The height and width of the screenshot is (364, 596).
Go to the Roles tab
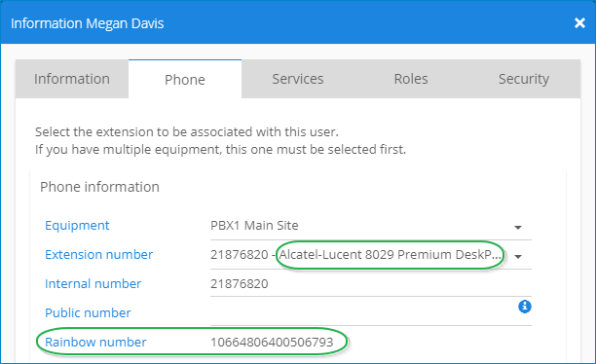pos(411,79)
